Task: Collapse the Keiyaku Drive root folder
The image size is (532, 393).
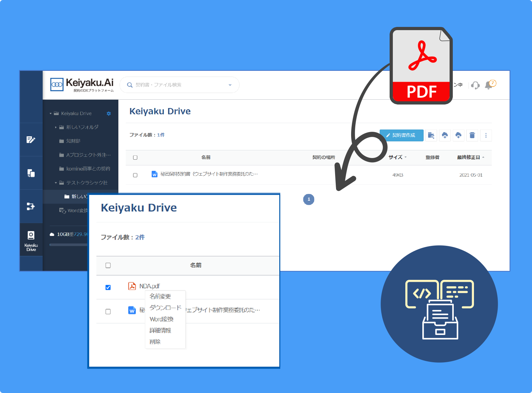Action: 51,113
